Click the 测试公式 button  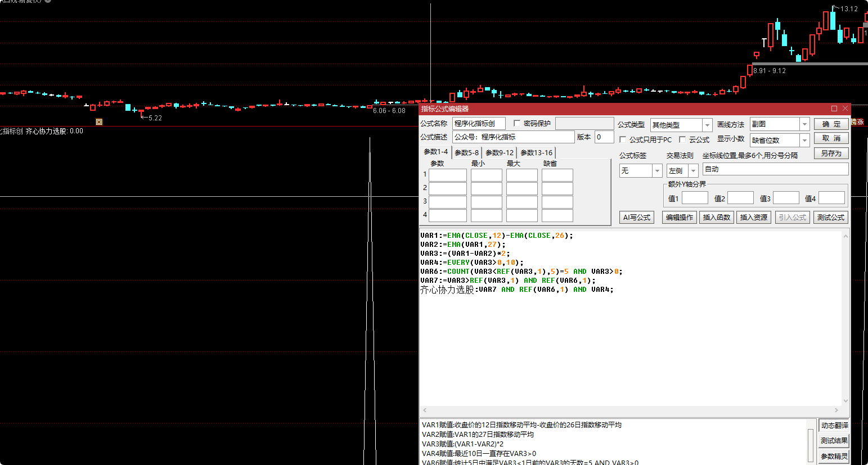(830, 217)
